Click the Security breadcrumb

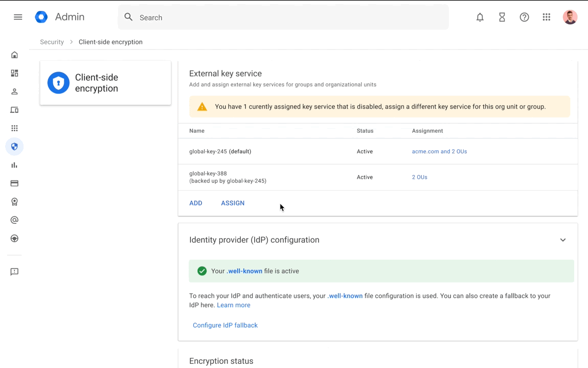52,42
